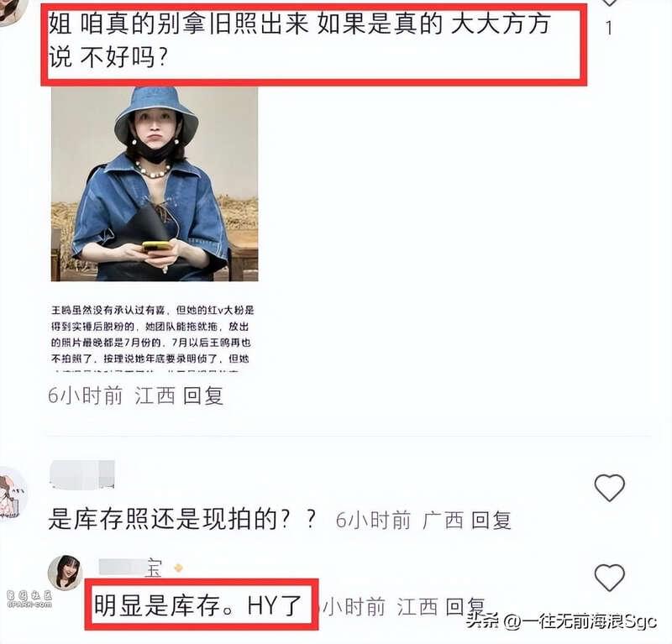Open the denim hat woman photo
This screenshot has width=672, height=644.
coord(155,184)
